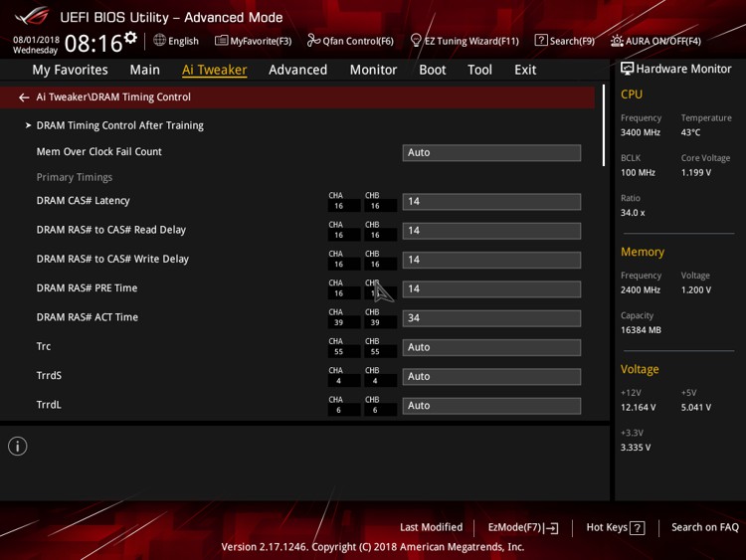Select the TrrdL setting label
The height and width of the screenshot is (560, 746).
(49, 405)
